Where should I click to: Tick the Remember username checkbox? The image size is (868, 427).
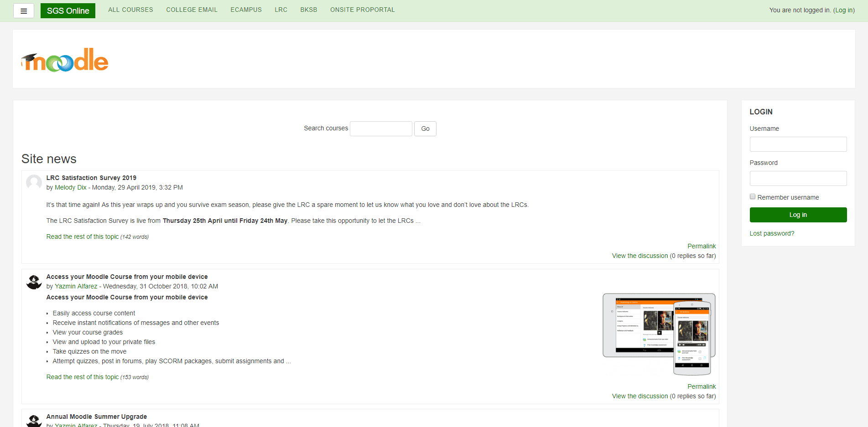[x=753, y=197]
